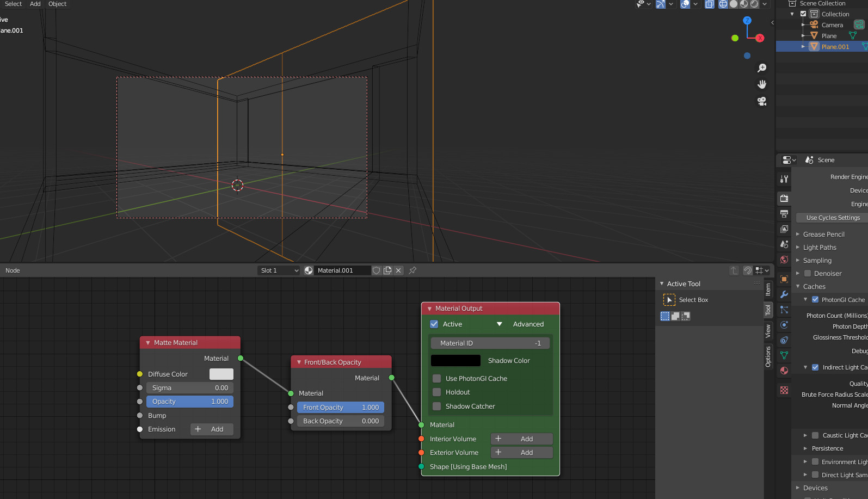Unlink Material.001 with the X icon
The height and width of the screenshot is (499, 868).
[398, 270]
